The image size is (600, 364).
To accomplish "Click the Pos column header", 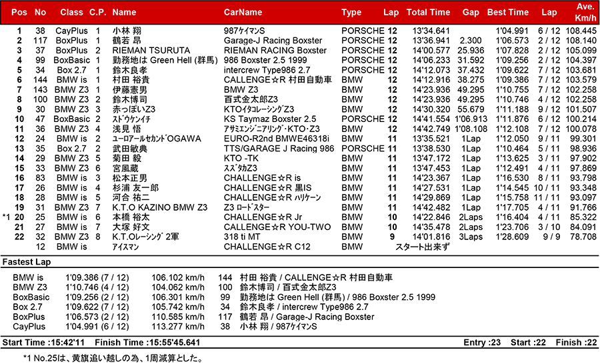I will point(19,12).
